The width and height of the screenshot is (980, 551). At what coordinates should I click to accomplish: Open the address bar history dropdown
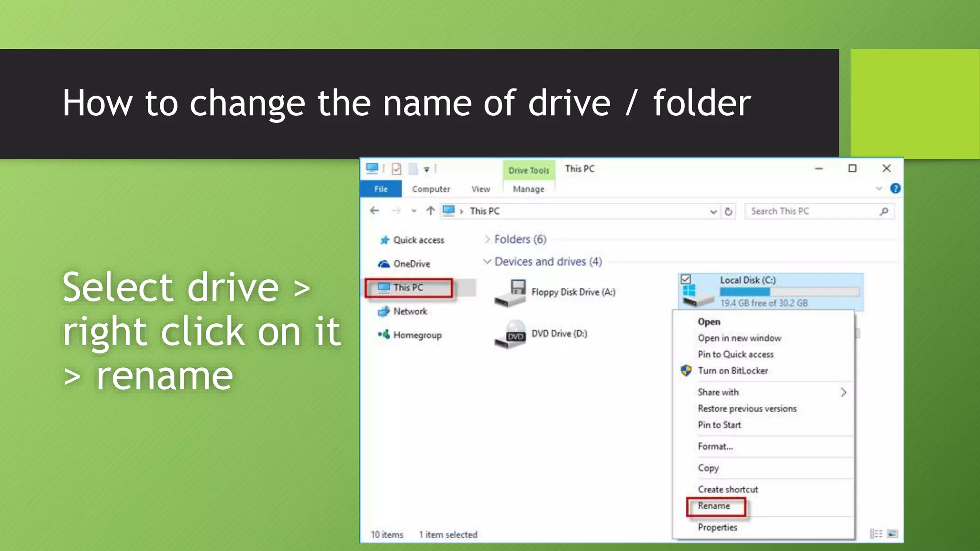[x=713, y=211]
